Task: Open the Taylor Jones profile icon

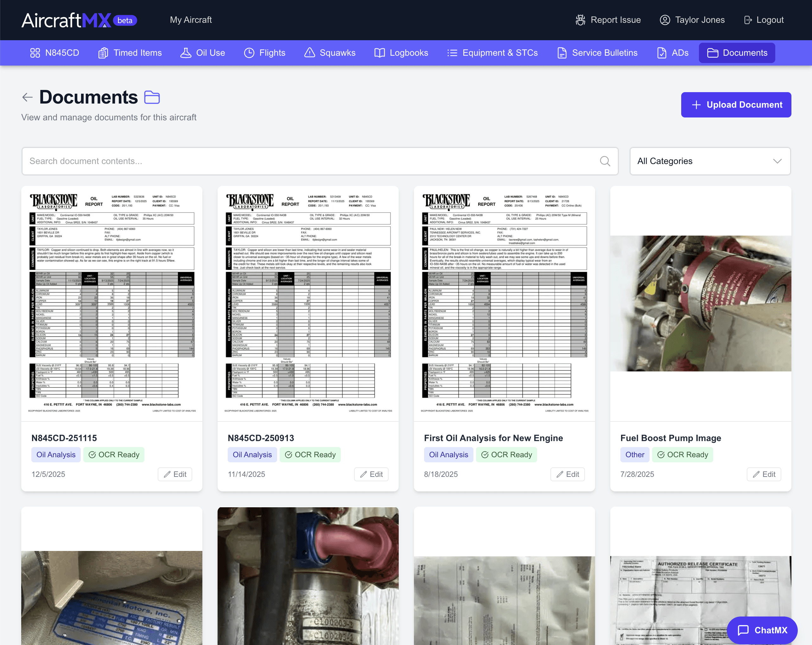Action: pyautogui.click(x=665, y=20)
